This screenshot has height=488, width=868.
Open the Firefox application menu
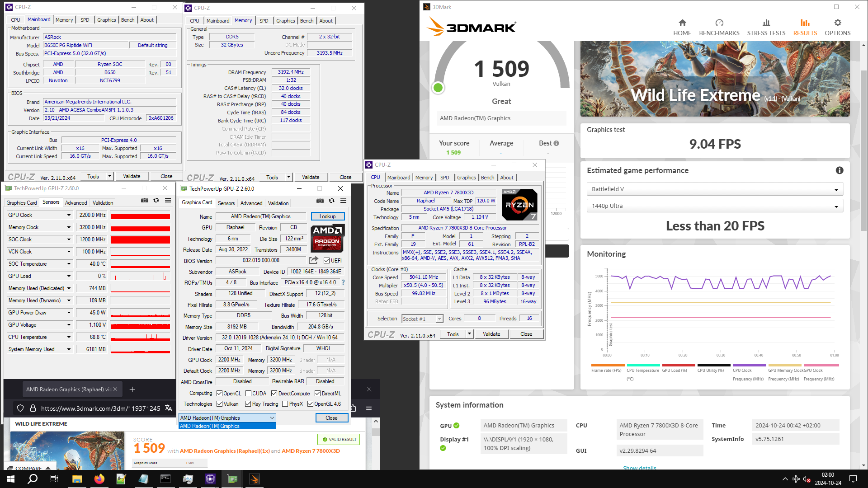point(369,408)
